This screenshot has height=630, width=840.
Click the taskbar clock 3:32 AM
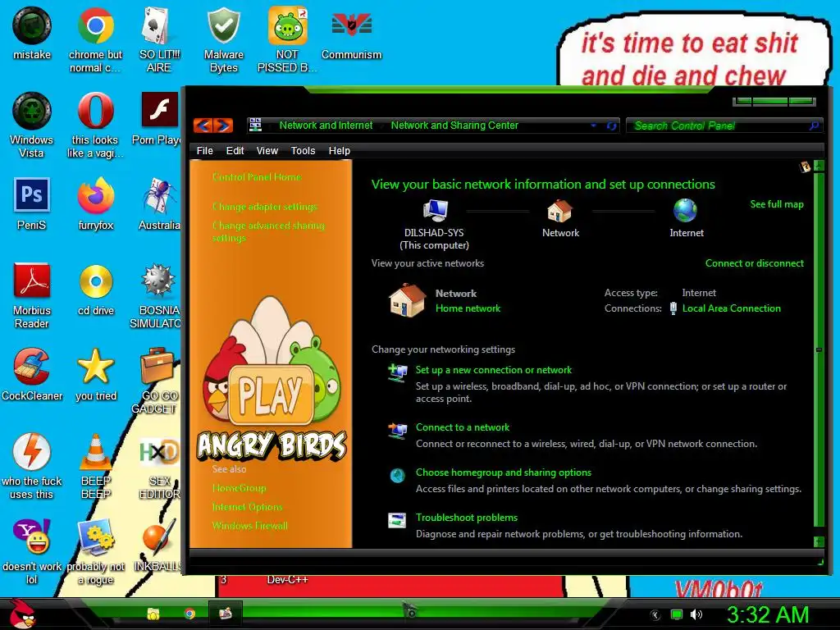click(x=768, y=614)
